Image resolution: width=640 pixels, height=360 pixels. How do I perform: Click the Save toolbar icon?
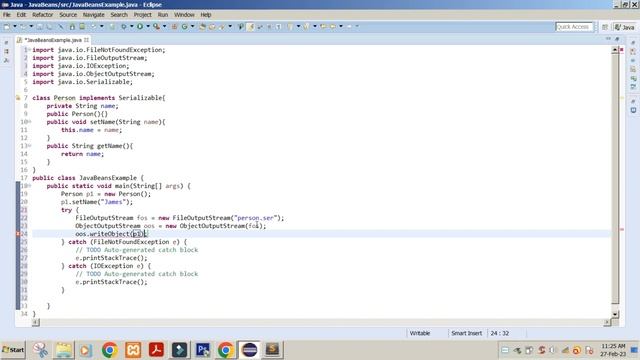click(40, 27)
